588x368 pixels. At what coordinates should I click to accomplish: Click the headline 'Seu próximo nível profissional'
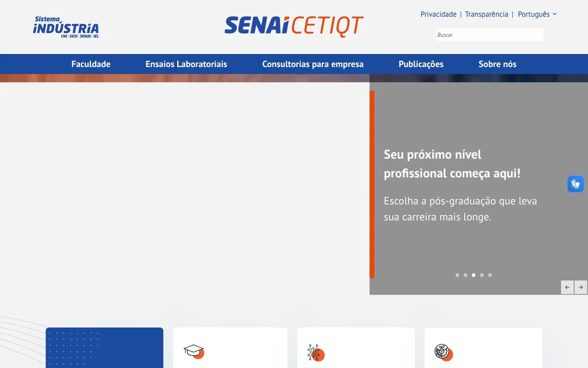[x=452, y=164]
